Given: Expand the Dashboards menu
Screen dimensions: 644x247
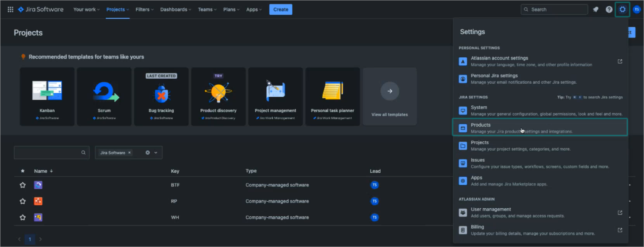Looking at the screenshot, I should click(176, 9).
